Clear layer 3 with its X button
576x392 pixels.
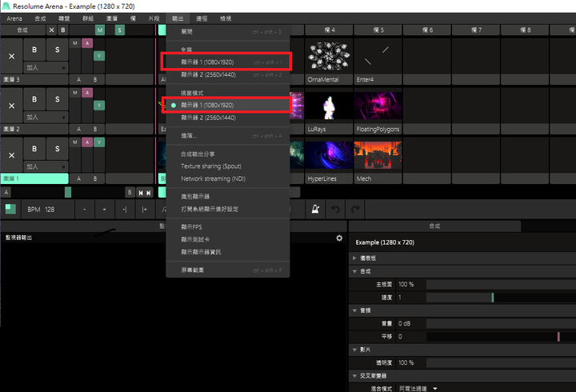coord(12,56)
